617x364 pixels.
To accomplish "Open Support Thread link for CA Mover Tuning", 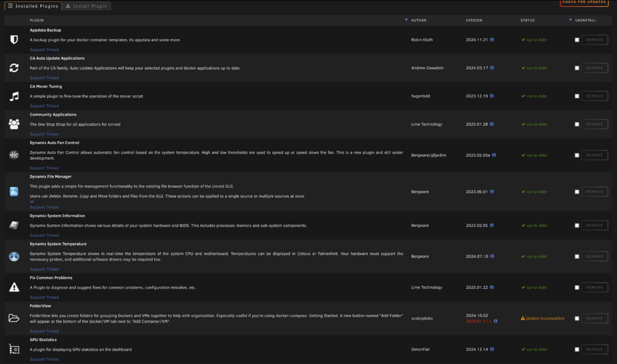I will click(44, 106).
